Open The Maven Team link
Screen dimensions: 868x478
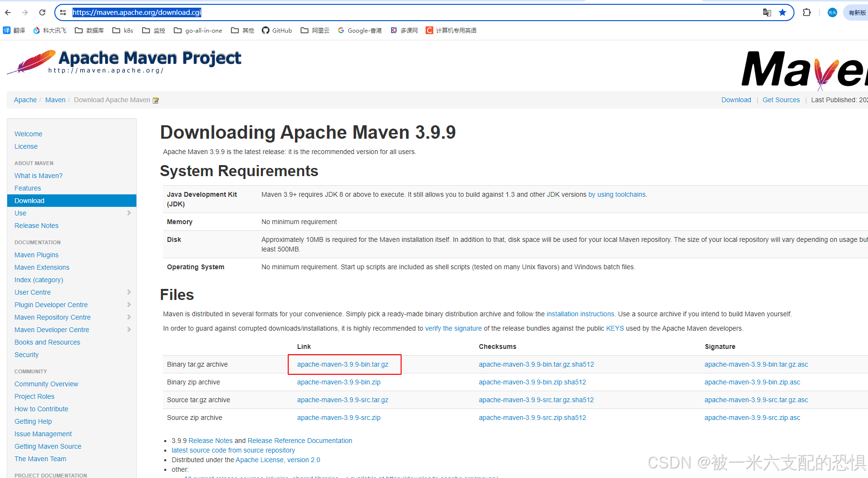(x=40, y=459)
